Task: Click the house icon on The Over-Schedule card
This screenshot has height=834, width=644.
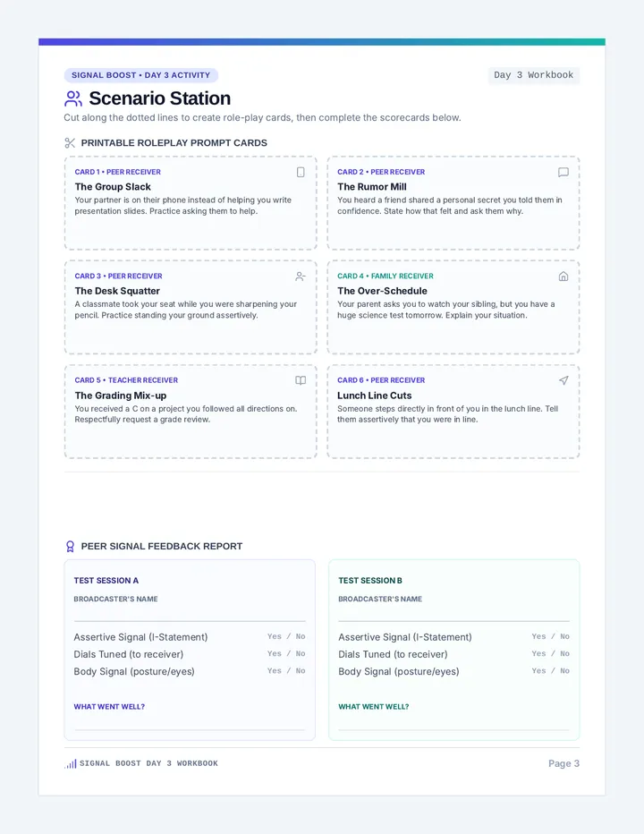Action: [x=563, y=276]
